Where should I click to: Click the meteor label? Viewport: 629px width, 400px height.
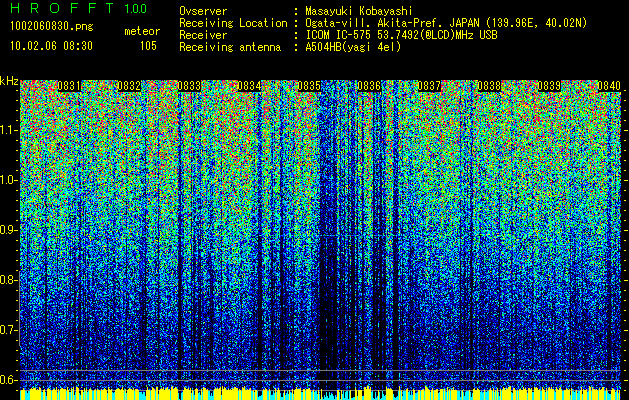(142, 31)
